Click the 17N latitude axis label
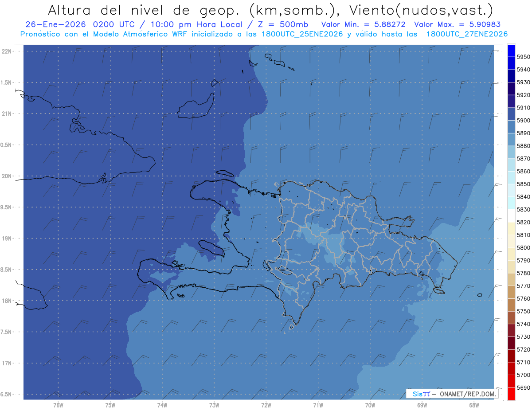 7,363
